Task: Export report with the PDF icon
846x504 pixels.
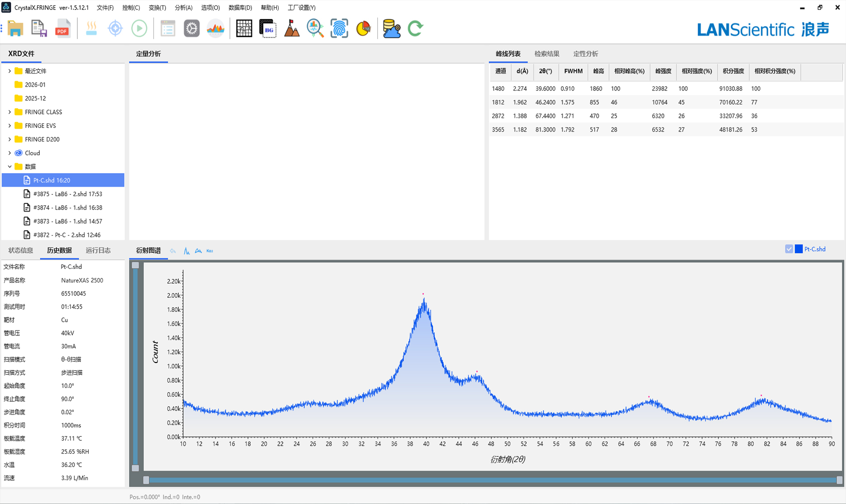Action: 62,28
